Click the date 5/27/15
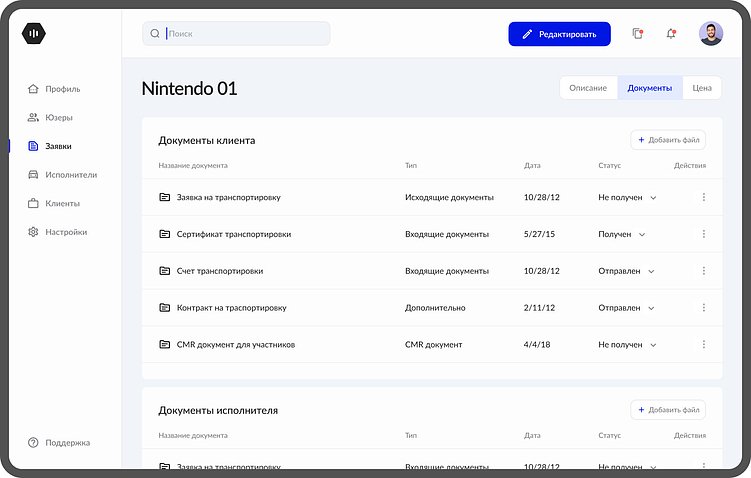 coord(539,234)
